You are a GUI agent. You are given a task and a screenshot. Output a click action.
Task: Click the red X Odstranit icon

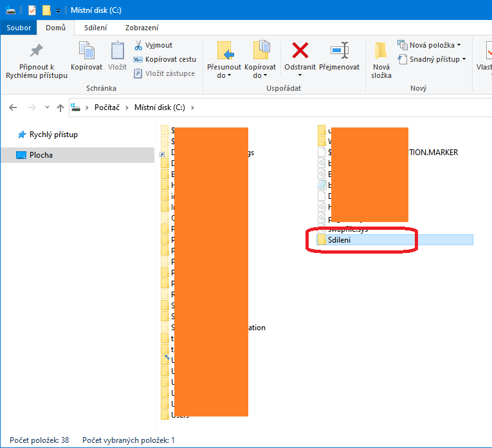coord(300,50)
